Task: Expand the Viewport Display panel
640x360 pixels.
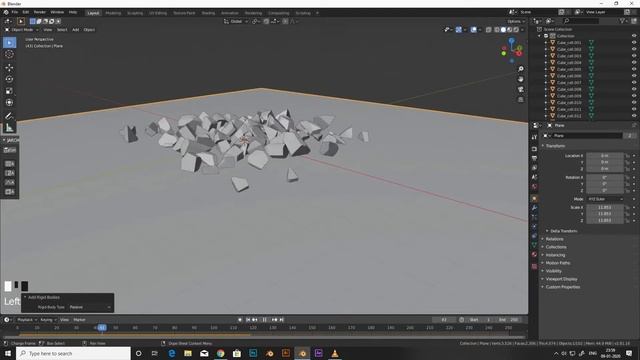Action: (561, 279)
